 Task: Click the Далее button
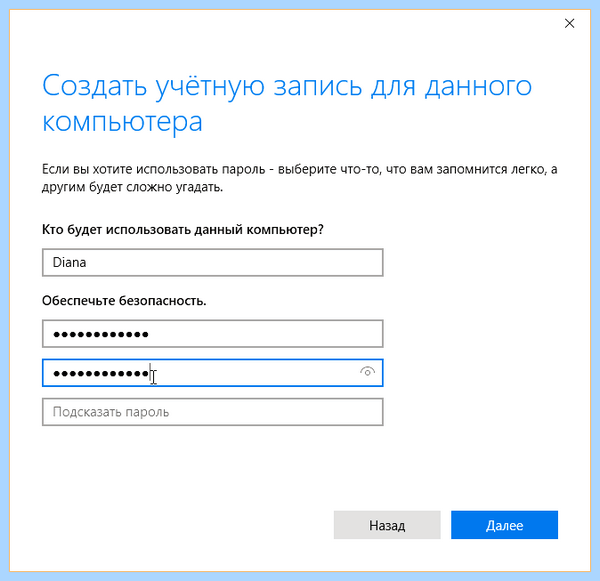(x=504, y=525)
